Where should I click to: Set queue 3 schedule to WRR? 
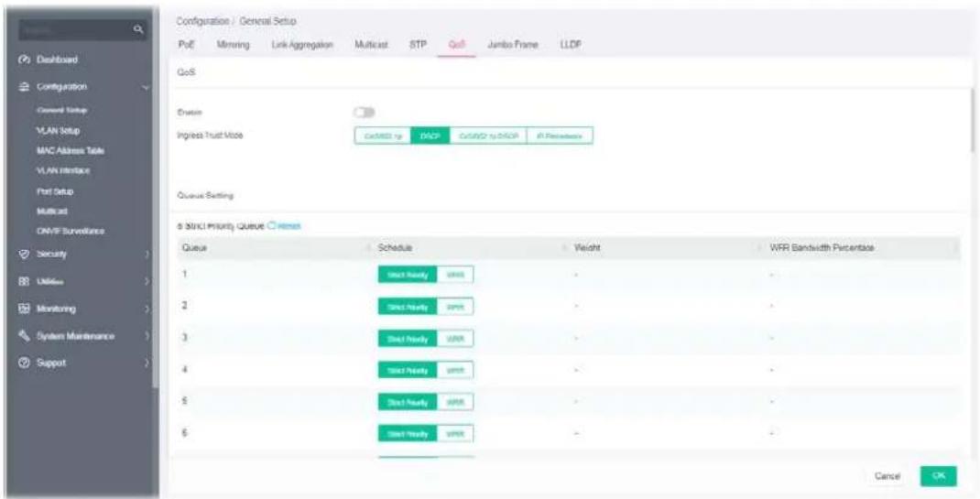pyautogui.click(x=455, y=339)
